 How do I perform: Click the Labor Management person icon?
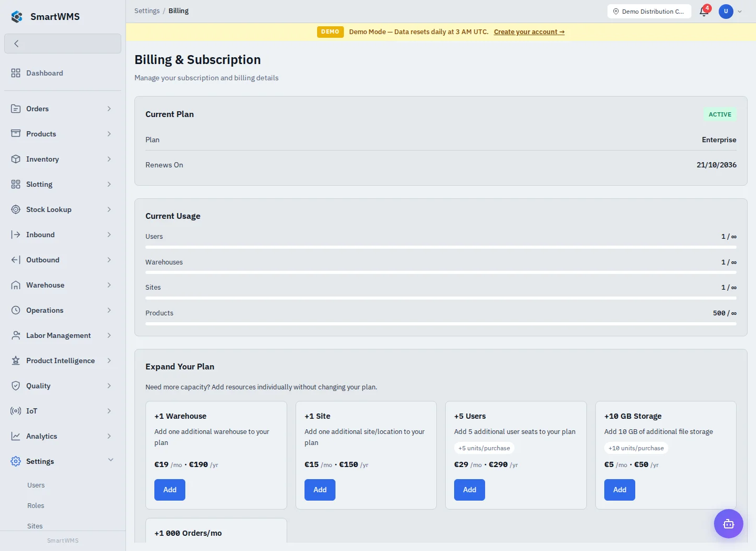click(16, 335)
